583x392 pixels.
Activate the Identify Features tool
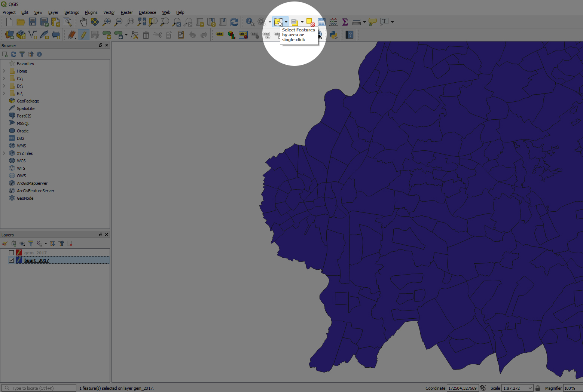[250, 22]
